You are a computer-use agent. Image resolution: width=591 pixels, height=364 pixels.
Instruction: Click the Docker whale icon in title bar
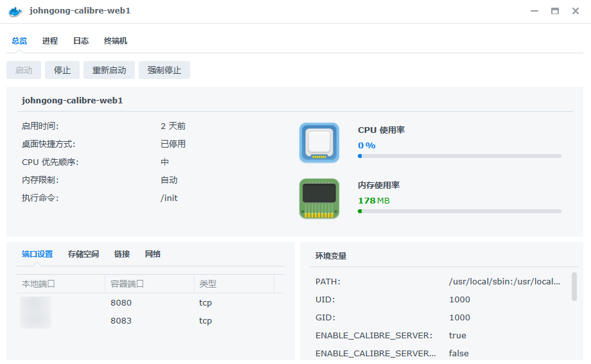click(15, 12)
